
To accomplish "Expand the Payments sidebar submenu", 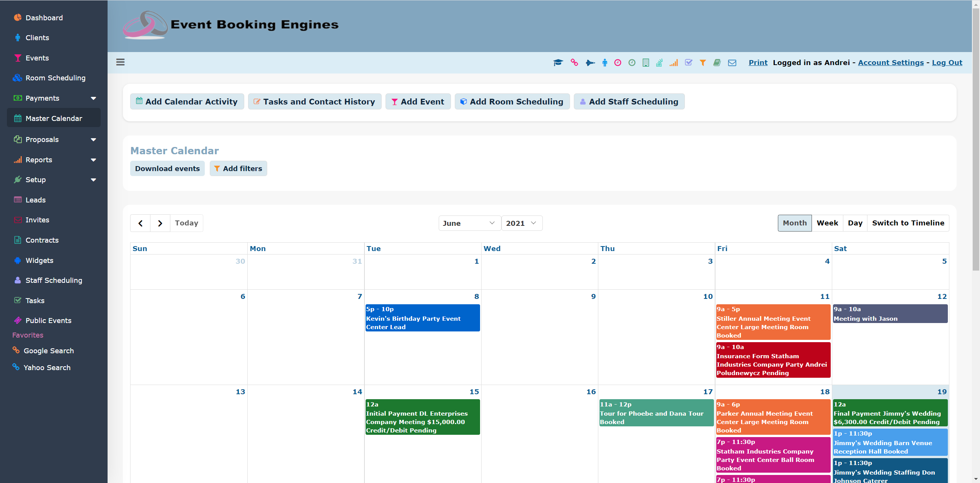I will click(93, 98).
